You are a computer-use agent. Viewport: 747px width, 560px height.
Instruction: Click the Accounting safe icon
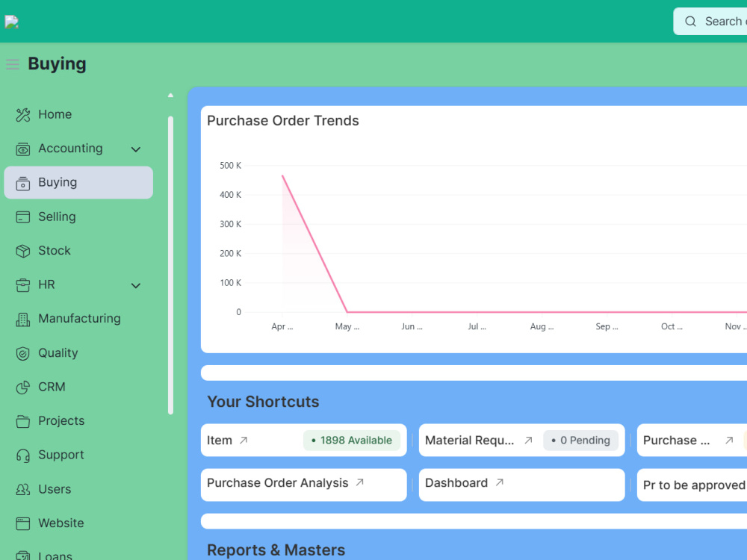pyautogui.click(x=23, y=149)
